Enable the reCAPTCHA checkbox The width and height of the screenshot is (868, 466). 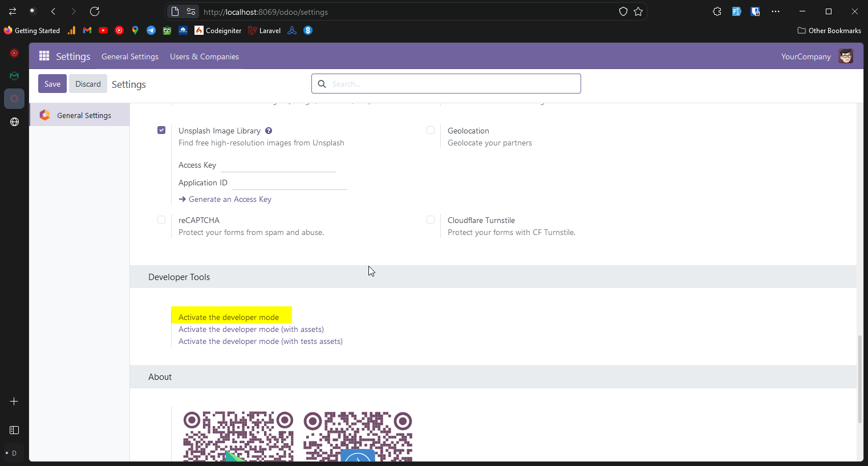pos(161,220)
